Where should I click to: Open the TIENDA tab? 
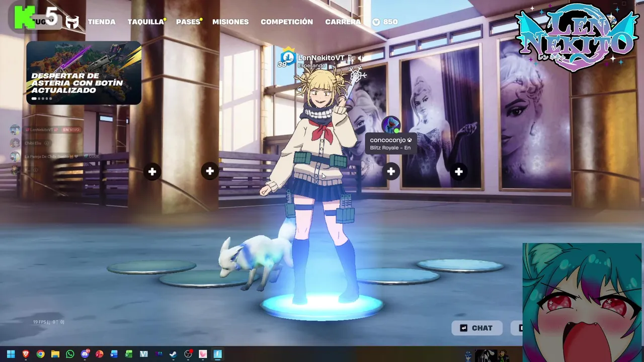coord(102,22)
